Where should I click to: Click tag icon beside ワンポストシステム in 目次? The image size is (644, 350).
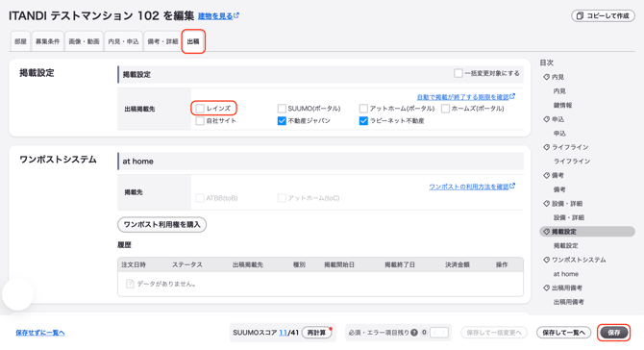[546, 260]
